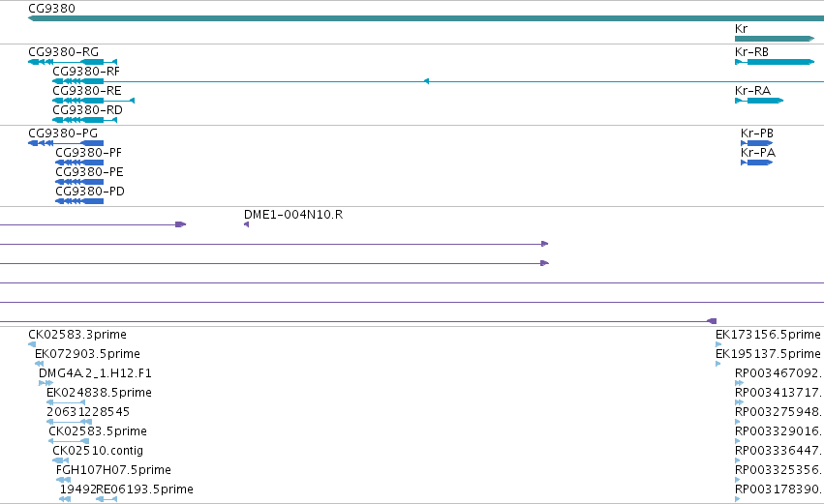This screenshot has width=824, height=504.
Task: Click the Kr-RA transcript glyph
Action: tap(759, 101)
